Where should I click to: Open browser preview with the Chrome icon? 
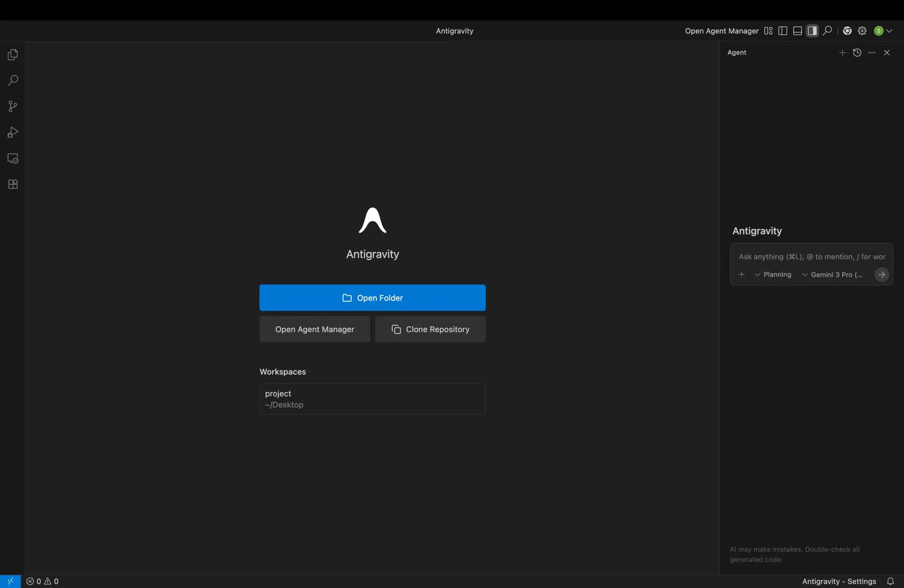[847, 31]
